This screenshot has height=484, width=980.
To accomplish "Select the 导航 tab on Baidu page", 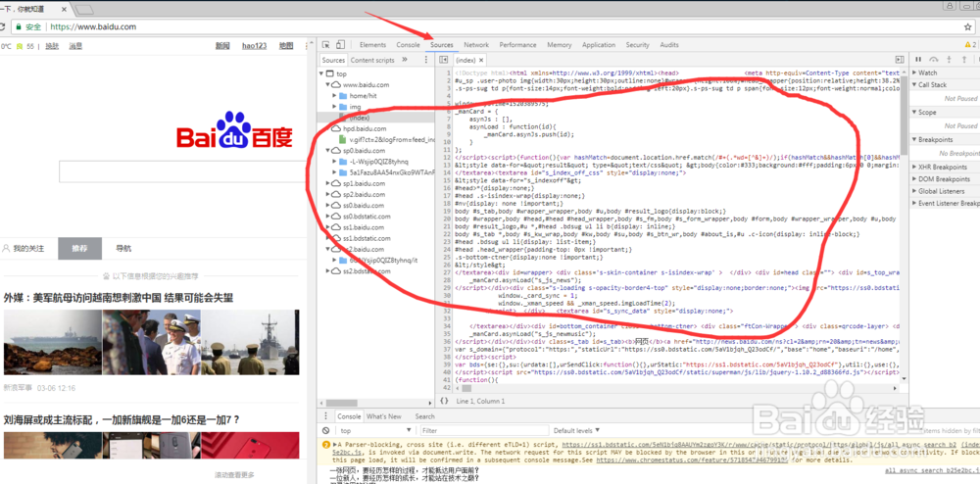I will 123,249.
